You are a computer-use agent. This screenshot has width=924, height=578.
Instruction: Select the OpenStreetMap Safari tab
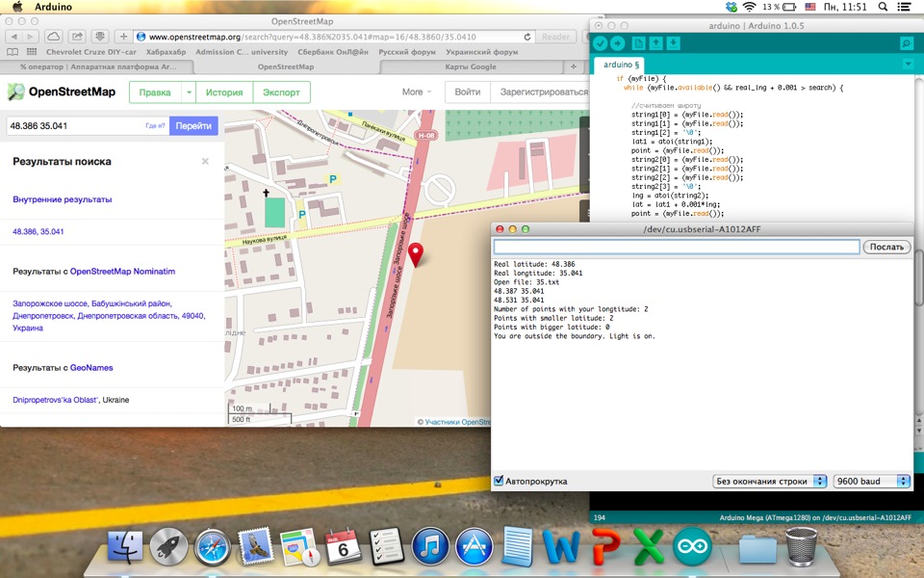(x=286, y=66)
